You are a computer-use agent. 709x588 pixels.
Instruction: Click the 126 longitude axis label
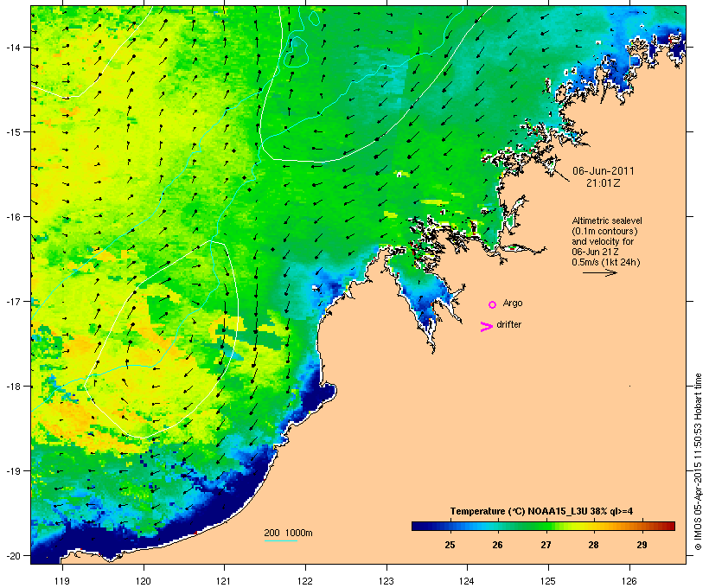(629, 581)
